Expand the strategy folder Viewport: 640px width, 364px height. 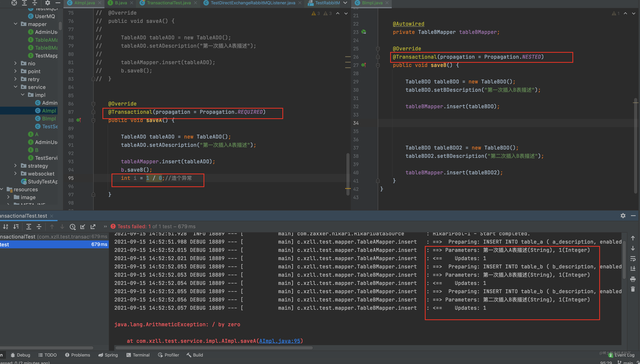pos(16,165)
